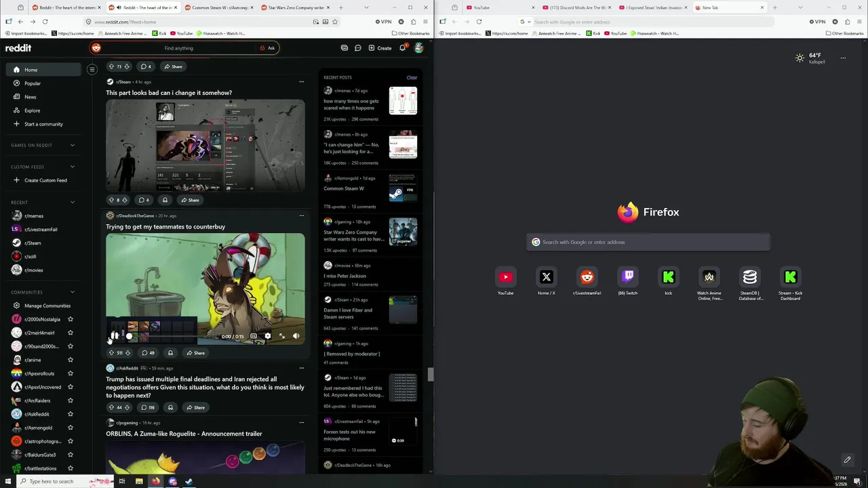Open the video settings gear icon
The image size is (868, 488).
point(268,336)
